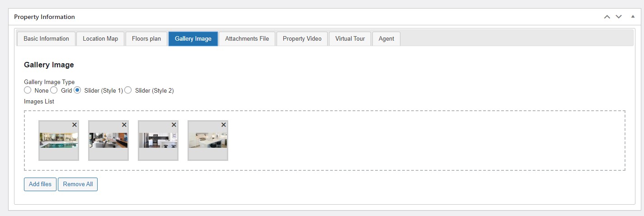The image size is (644, 216).
Task: Move Property Information panel down
Action: tap(619, 17)
